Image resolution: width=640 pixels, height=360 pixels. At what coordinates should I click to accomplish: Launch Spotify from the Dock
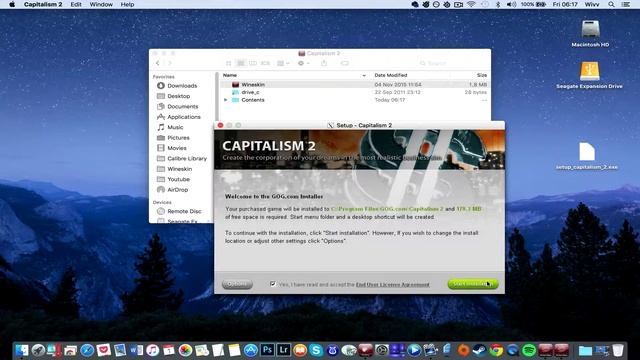point(529,350)
